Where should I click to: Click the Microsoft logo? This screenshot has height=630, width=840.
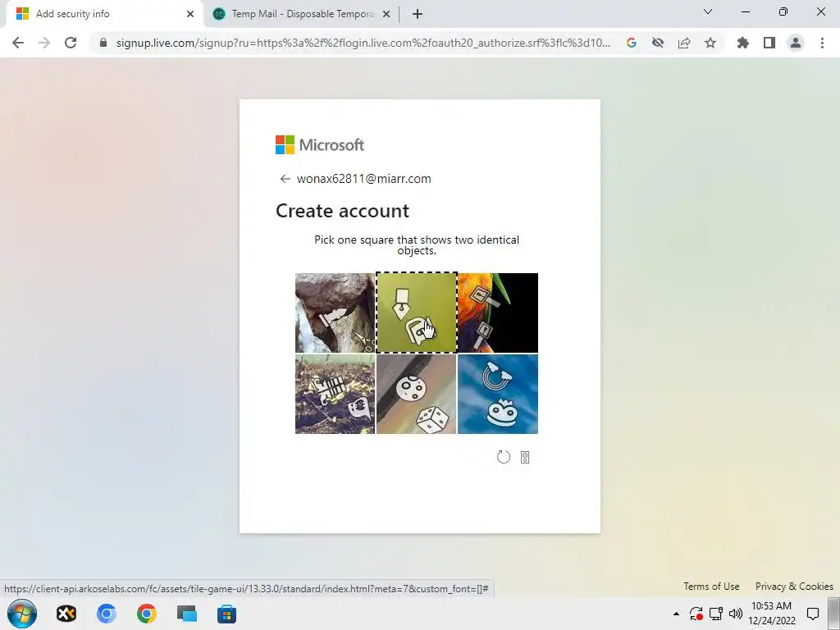(x=320, y=144)
